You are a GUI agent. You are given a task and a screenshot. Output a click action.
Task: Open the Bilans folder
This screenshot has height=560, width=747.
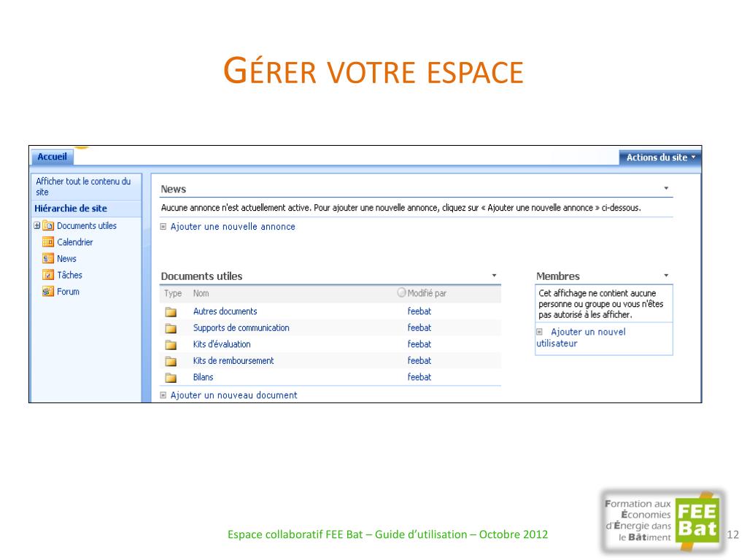[203, 377]
